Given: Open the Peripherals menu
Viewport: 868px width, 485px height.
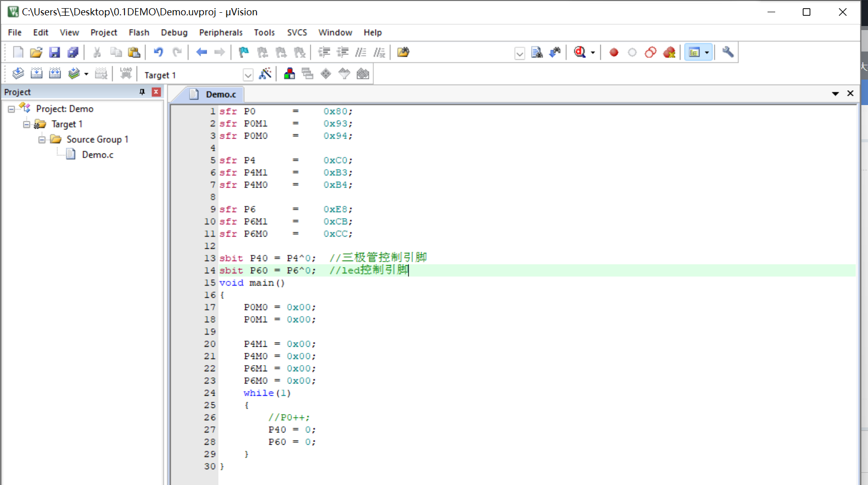Looking at the screenshot, I should click(x=221, y=32).
